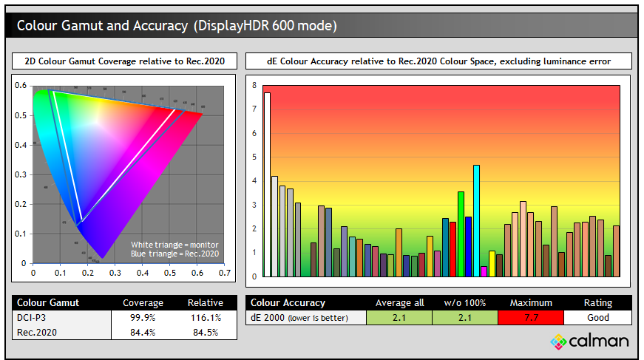Click the 'White triangle = monitor' legend text

click(x=174, y=245)
